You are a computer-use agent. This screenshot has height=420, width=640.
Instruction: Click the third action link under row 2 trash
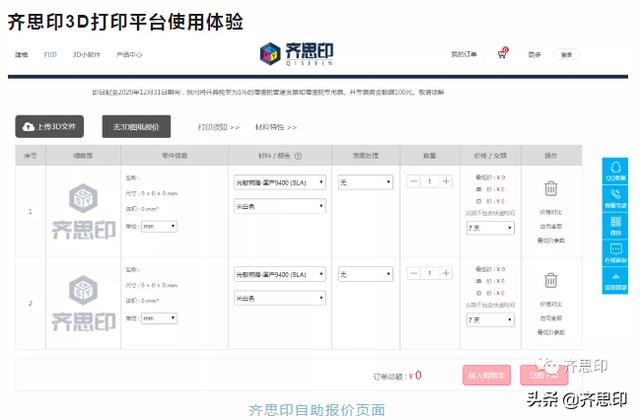point(551,332)
